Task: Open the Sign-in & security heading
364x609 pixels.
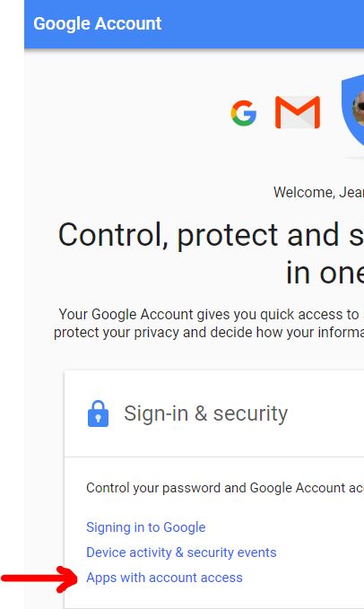Action: coord(205,413)
